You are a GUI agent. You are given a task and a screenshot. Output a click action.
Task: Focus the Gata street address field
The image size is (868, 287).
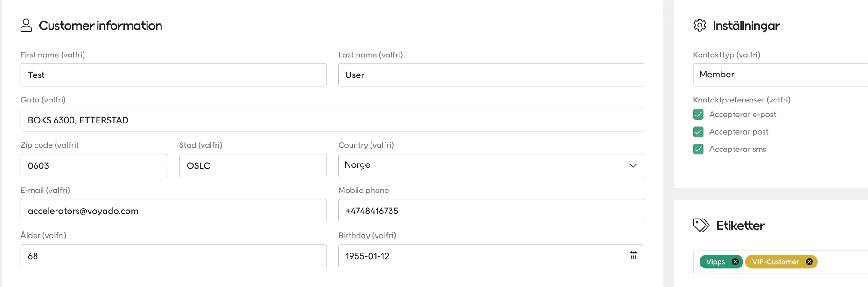(x=332, y=120)
